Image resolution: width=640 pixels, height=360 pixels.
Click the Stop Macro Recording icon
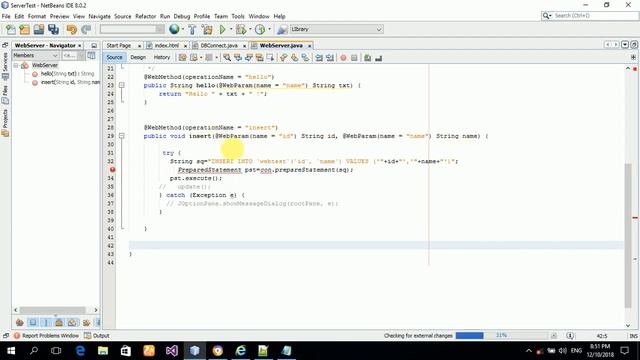354,58
